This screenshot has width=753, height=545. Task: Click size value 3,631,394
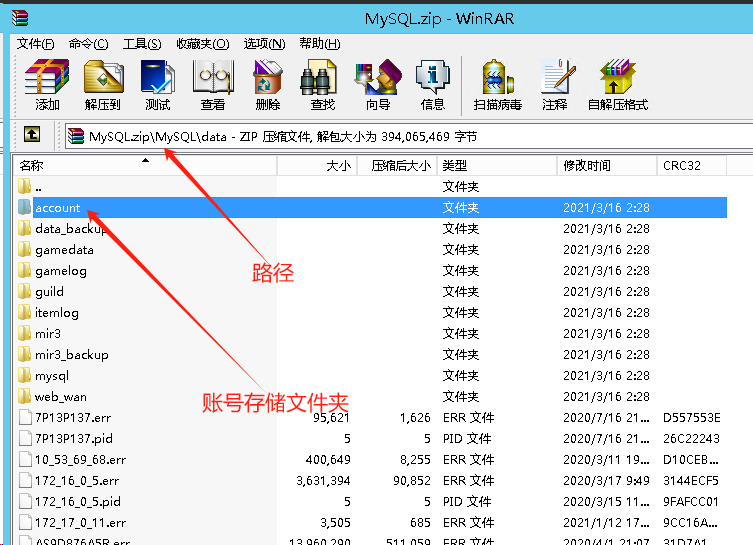pos(323,481)
